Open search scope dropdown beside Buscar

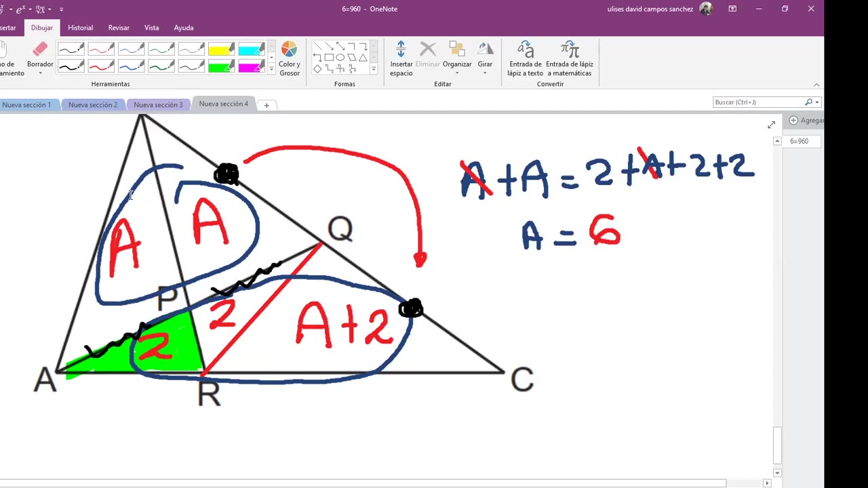(817, 102)
